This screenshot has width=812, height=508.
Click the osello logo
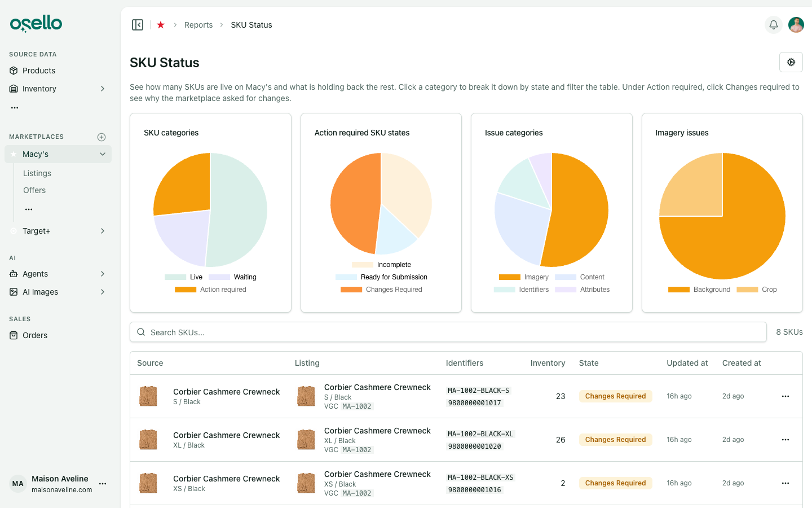[36, 24]
